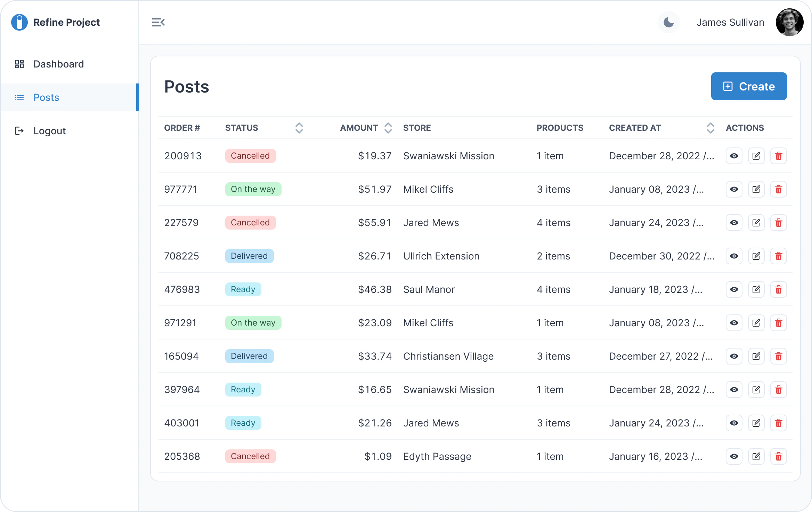The width and height of the screenshot is (812, 512).
Task: Open the edit pencil icon for order 708225
Action: (756, 256)
